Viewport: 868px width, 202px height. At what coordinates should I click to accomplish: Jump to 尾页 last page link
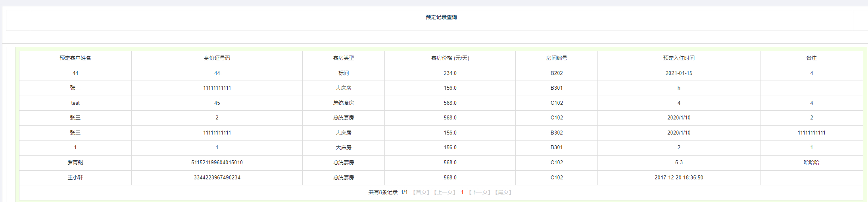tap(503, 192)
